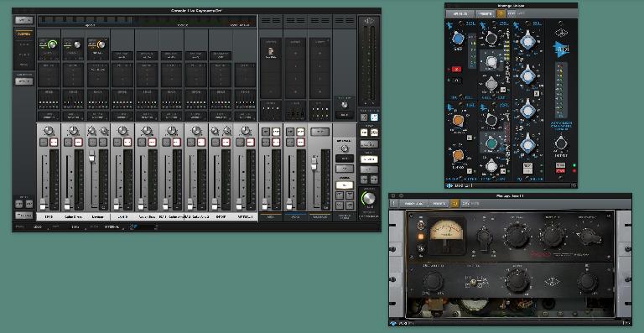Open PRESETS in API Vision plugin toolbar
Viewport: 644px width, 333px height.
[485, 13]
